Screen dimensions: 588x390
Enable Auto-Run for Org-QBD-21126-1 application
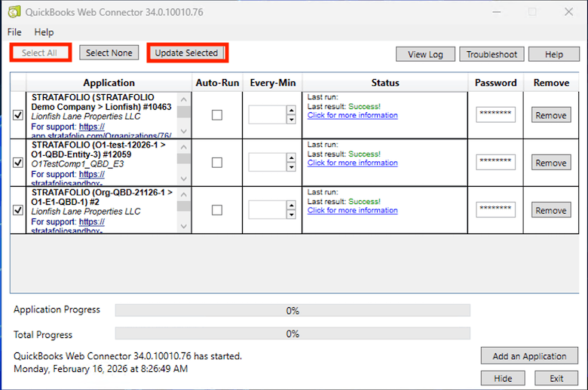point(217,210)
